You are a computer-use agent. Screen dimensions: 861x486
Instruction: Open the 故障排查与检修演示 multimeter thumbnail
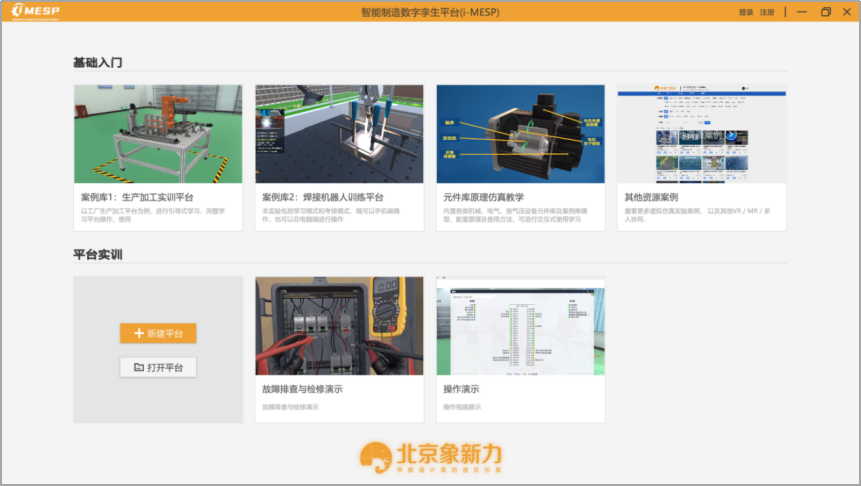(x=339, y=325)
